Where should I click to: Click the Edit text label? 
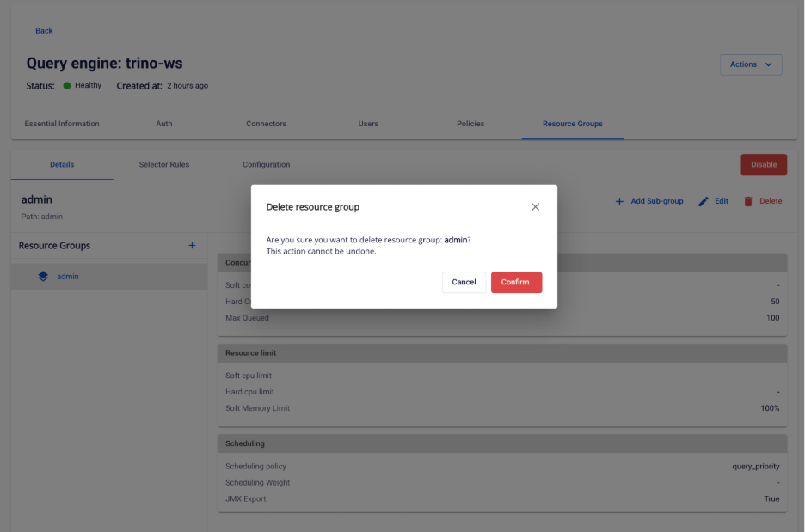(722, 201)
